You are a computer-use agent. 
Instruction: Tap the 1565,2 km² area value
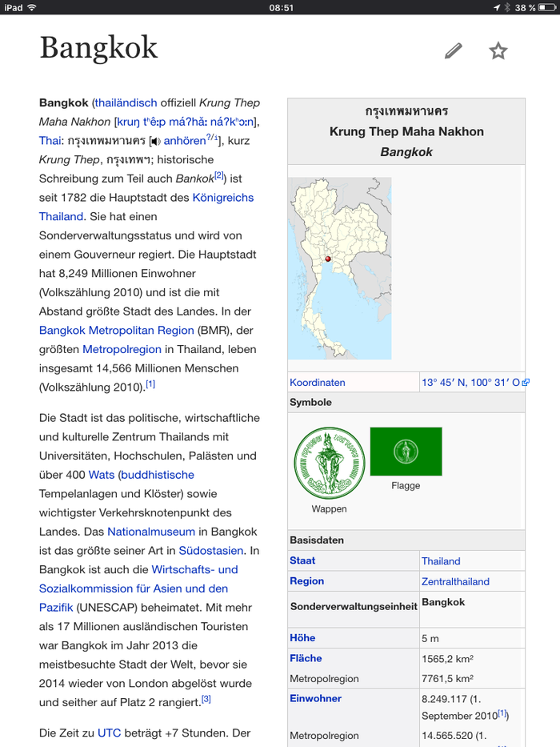click(447, 659)
